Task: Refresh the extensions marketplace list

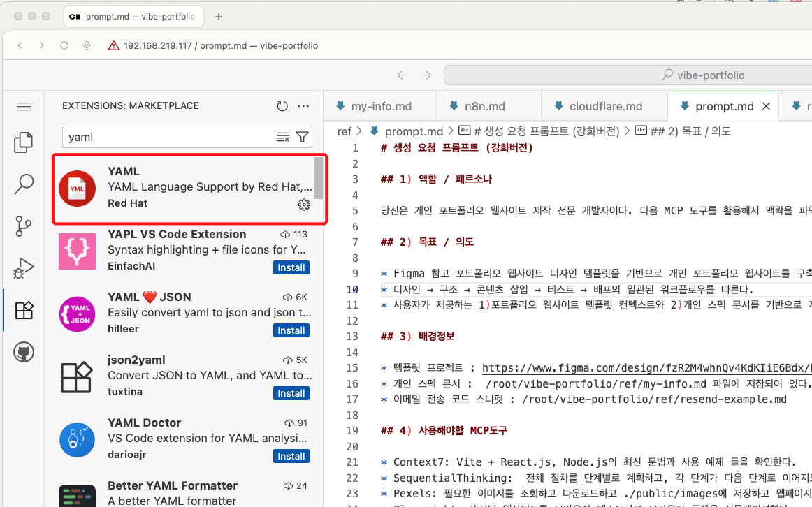Action: click(282, 106)
